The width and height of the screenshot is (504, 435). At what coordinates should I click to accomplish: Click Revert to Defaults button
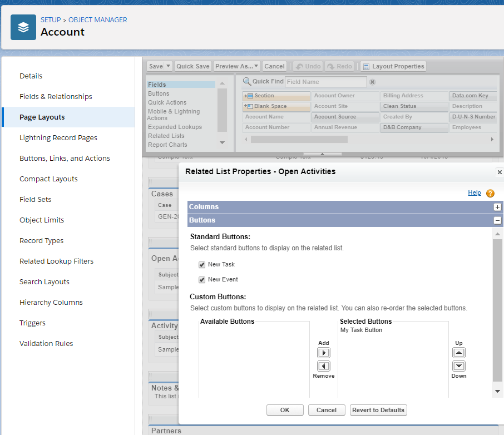[x=378, y=410]
